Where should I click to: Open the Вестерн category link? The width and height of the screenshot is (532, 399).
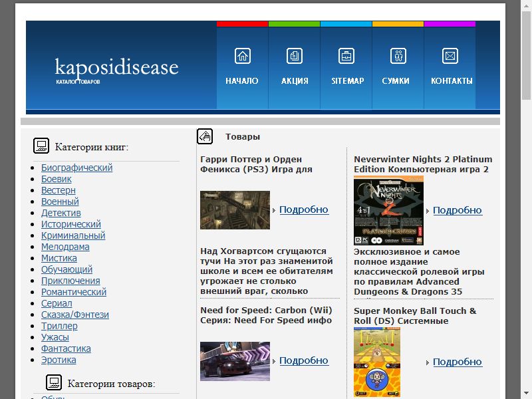(59, 190)
